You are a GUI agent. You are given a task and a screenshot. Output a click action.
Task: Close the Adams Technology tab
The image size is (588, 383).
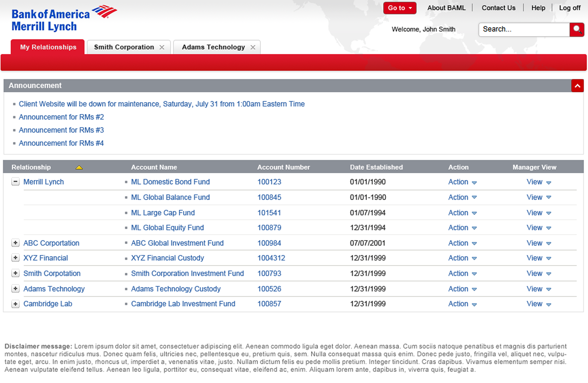tap(253, 47)
